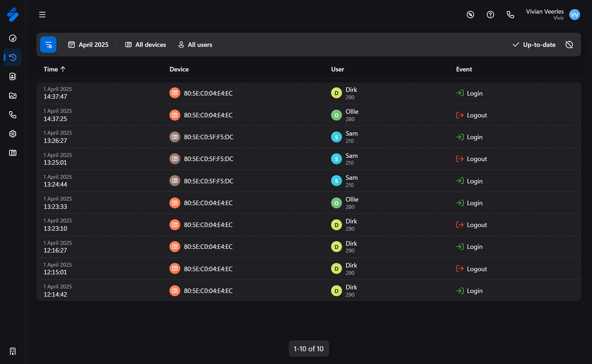Click the clear filters button

48,45
